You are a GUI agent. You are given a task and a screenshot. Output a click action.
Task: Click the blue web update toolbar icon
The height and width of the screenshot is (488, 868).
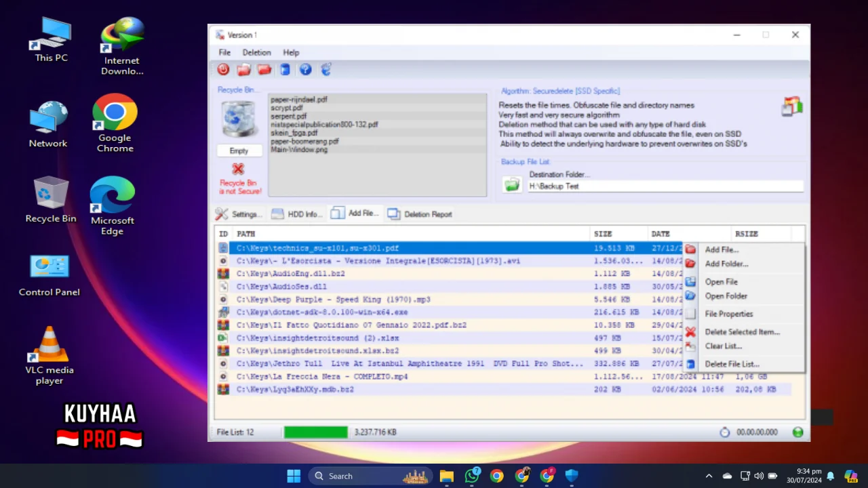[326, 69]
